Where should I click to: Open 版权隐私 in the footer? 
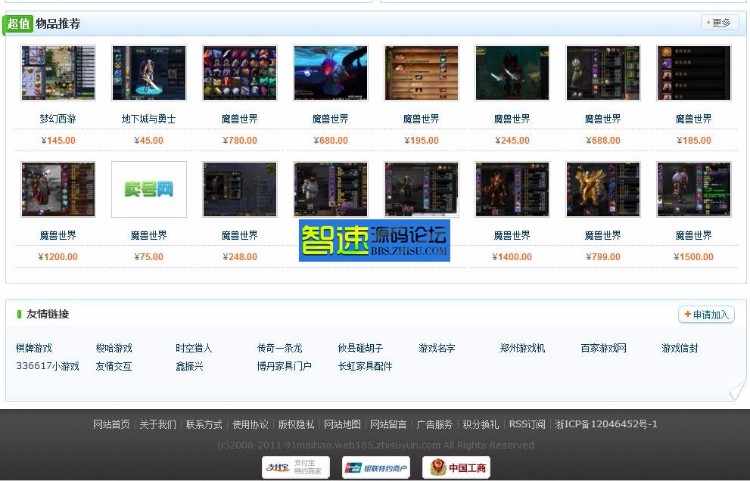click(x=296, y=425)
